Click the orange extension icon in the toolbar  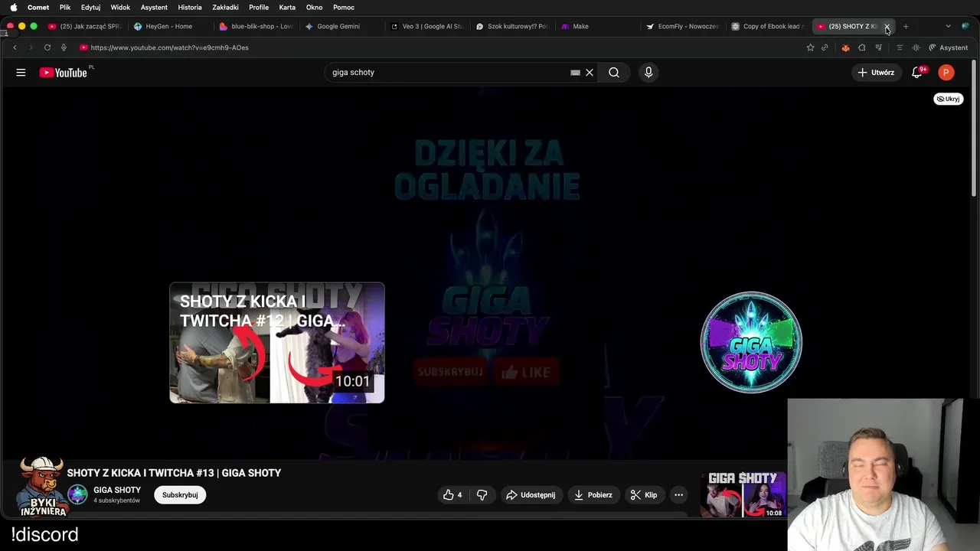tap(845, 47)
